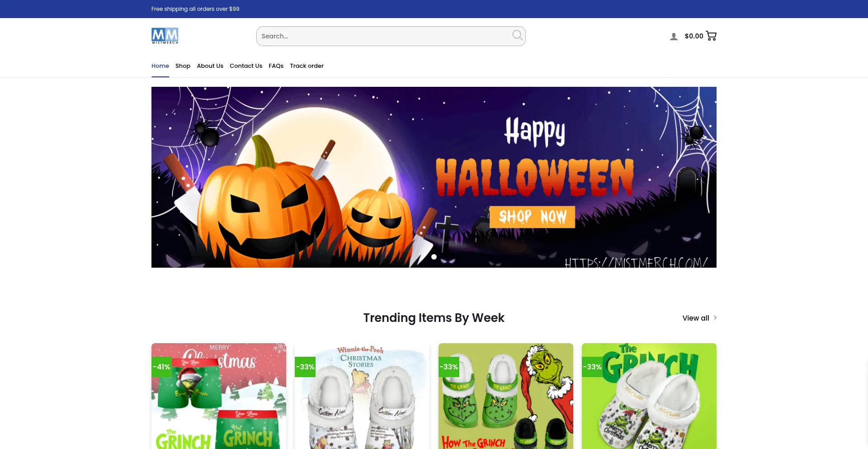This screenshot has width=868, height=449.
Task: Click the View all link
Action: [x=695, y=318]
